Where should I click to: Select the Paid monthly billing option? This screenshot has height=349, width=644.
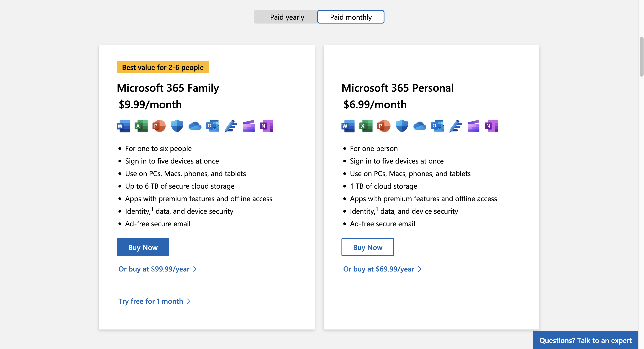(x=350, y=17)
